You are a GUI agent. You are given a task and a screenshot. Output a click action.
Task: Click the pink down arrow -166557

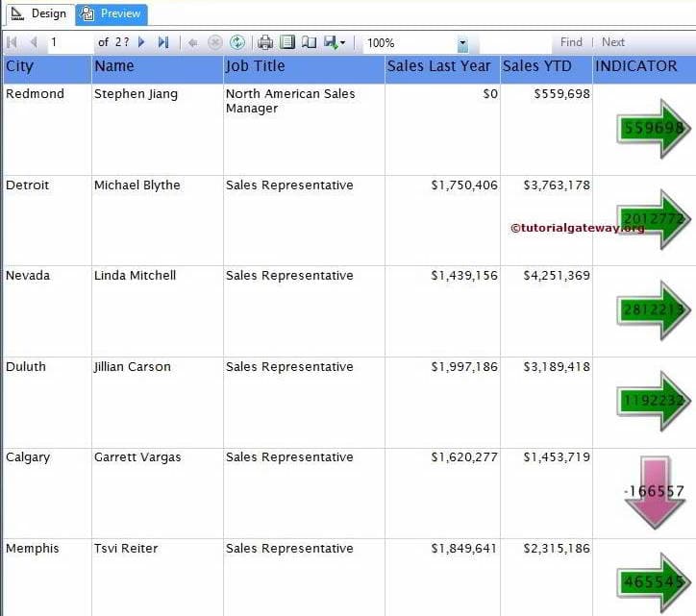coord(655,492)
